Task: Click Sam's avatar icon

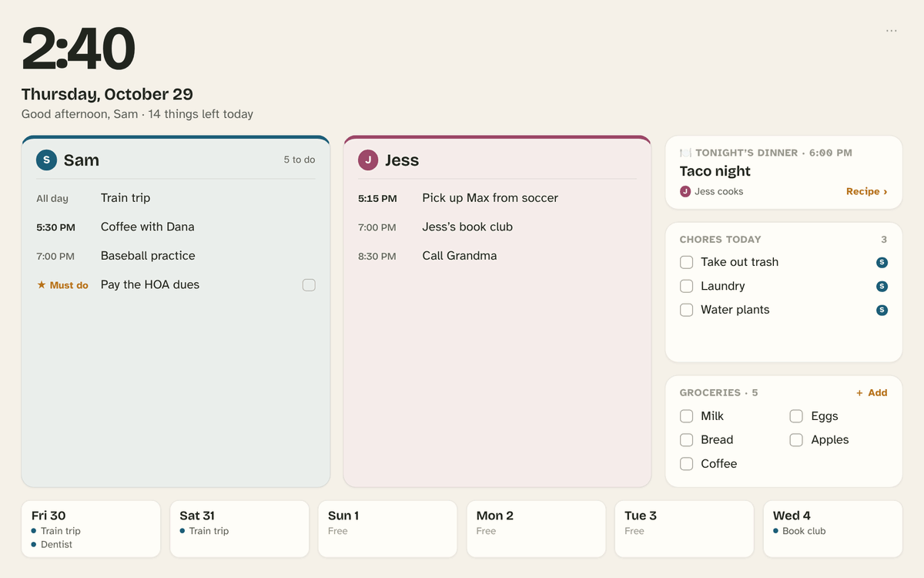Action: tap(46, 160)
